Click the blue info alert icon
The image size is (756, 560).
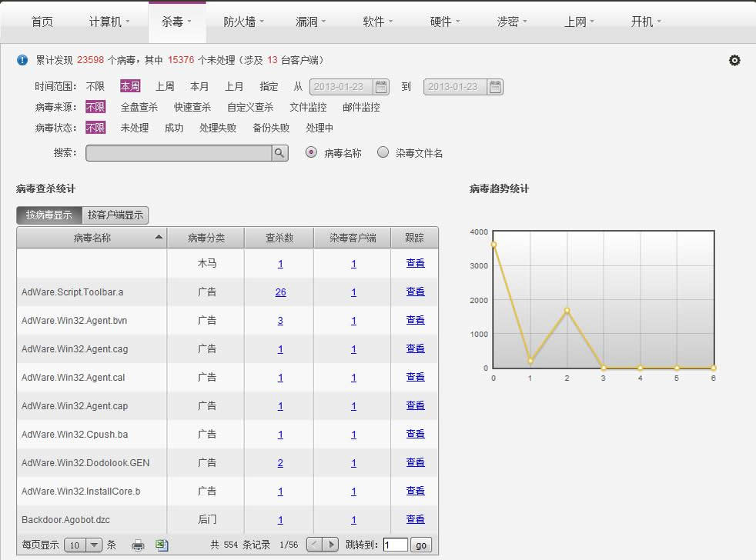22,60
